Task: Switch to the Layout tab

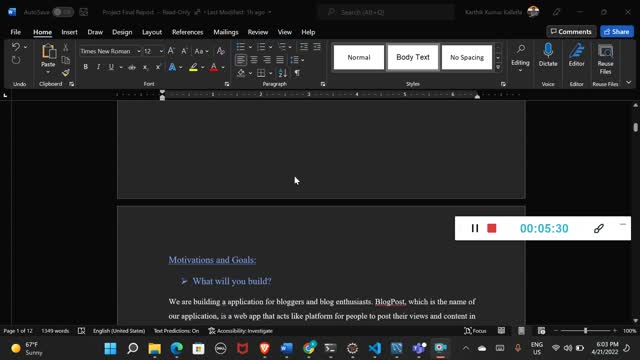Action: [152, 32]
